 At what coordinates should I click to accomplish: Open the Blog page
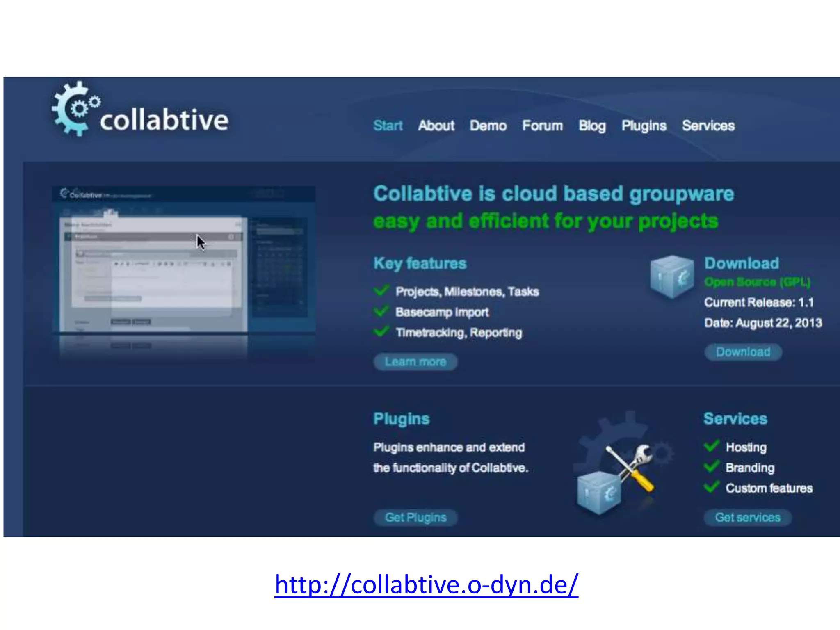pyautogui.click(x=592, y=126)
